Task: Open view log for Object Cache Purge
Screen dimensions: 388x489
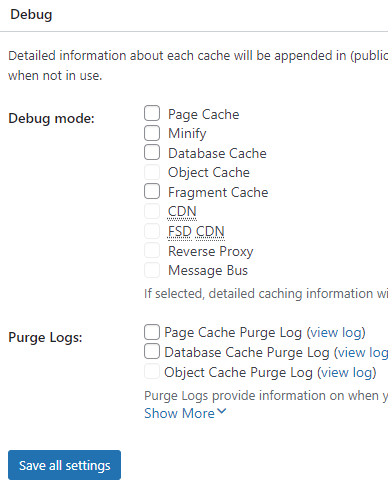Action: click(x=347, y=372)
